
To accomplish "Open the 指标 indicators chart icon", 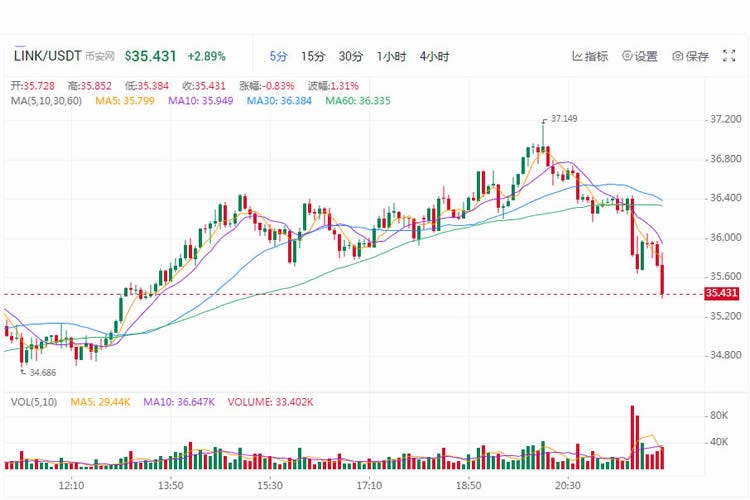I will [577, 56].
